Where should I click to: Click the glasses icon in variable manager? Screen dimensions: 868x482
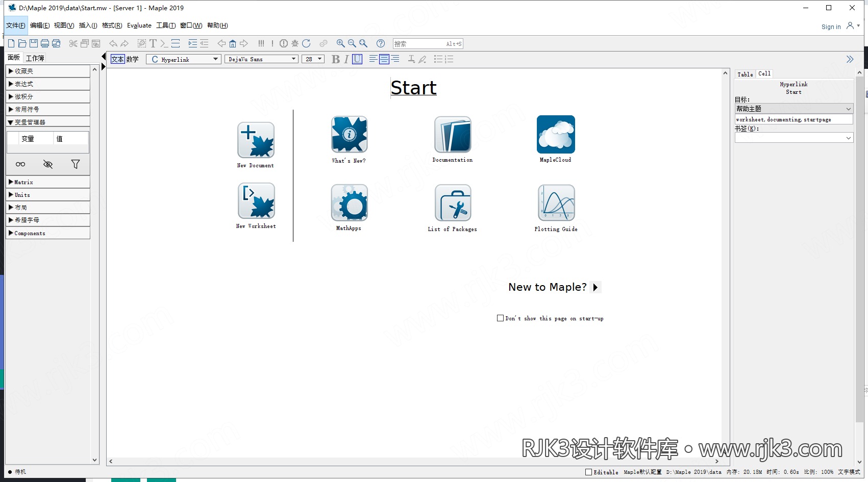[20, 164]
